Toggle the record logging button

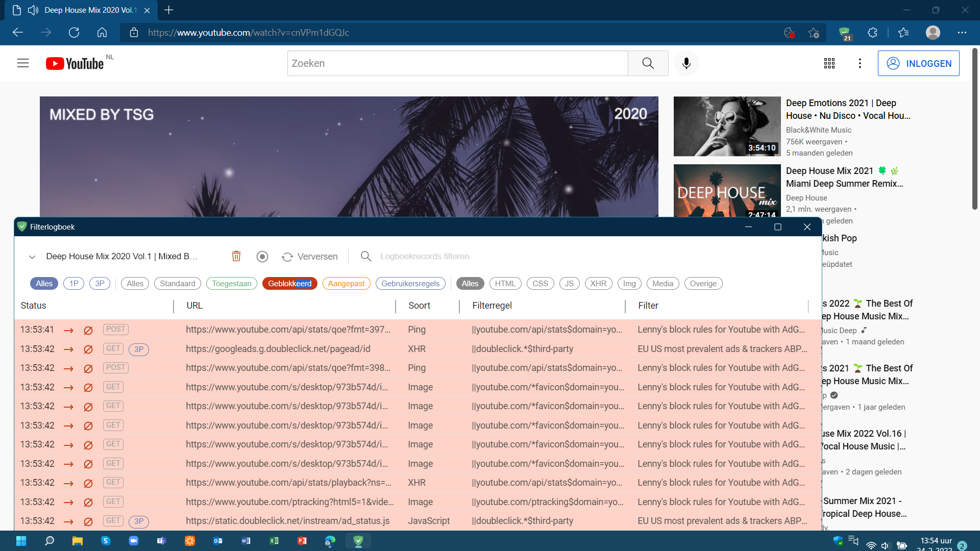(x=262, y=256)
